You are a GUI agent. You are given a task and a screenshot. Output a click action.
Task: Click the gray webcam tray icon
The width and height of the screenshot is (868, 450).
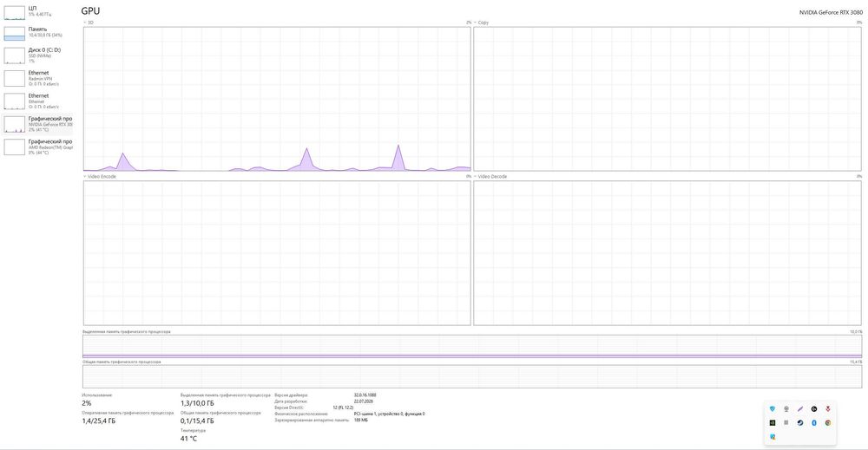pyautogui.click(x=786, y=409)
